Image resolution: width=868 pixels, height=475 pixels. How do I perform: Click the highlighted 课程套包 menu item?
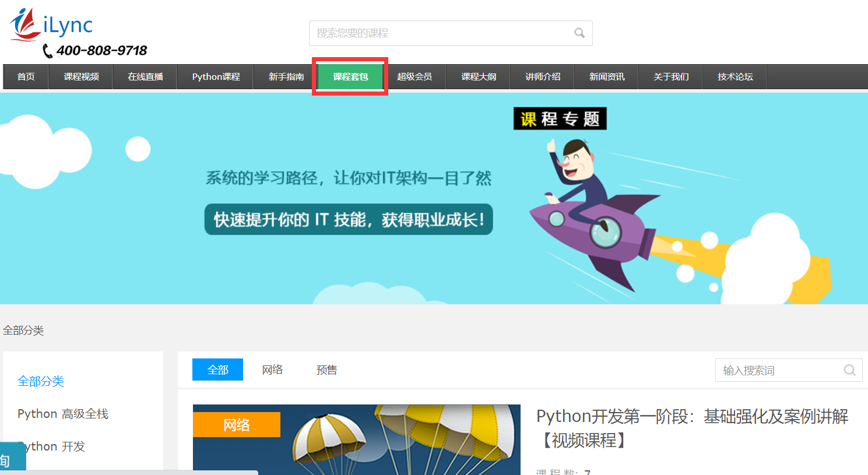(350, 77)
